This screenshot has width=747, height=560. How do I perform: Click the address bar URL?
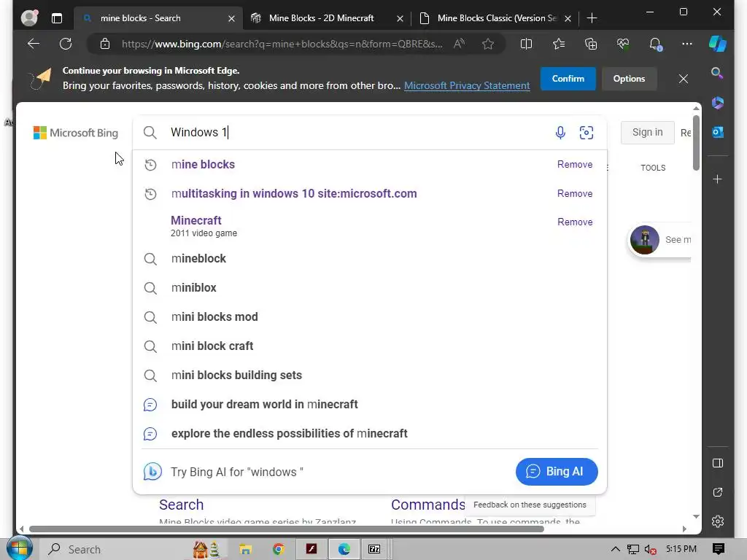pos(282,44)
